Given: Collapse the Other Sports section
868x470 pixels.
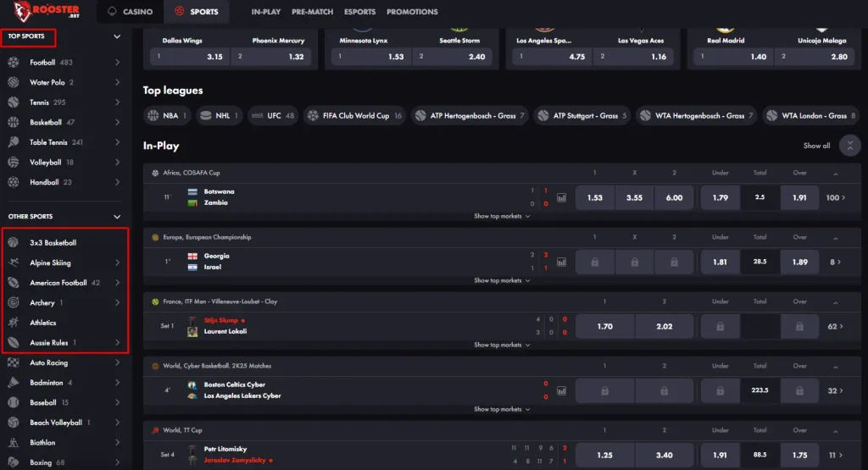Looking at the screenshot, I should 117,217.
